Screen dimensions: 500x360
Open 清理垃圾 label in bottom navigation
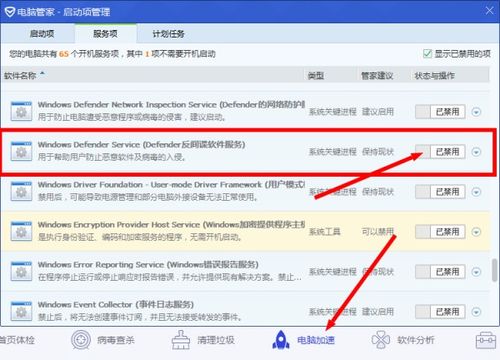pos(216,340)
